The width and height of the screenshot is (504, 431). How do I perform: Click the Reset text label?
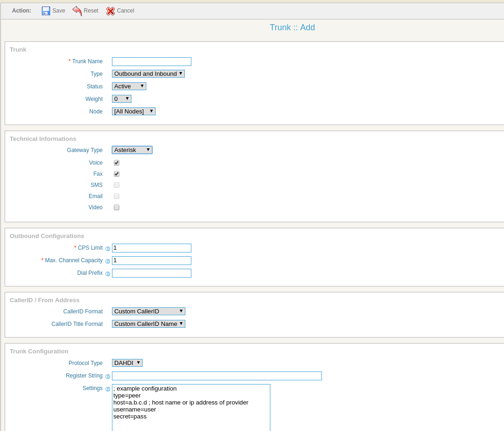[91, 11]
